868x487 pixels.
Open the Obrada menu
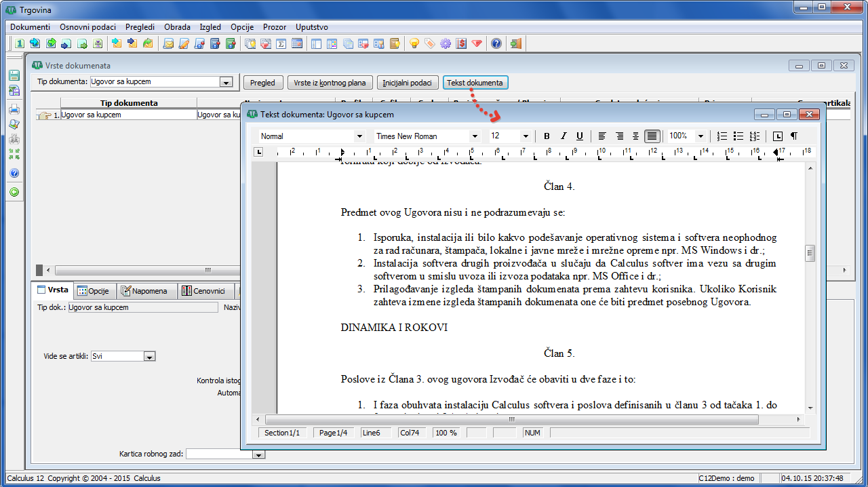tap(177, 27)
